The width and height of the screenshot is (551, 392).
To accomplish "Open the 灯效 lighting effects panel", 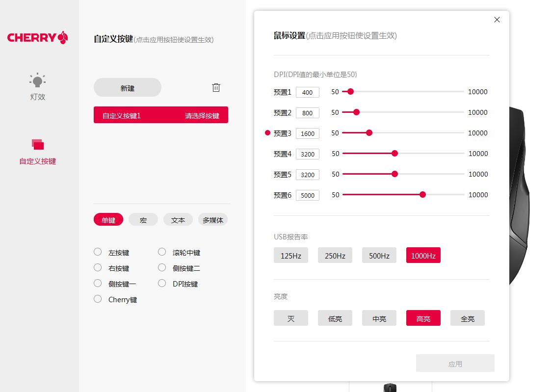I will [x=37, y=87].
